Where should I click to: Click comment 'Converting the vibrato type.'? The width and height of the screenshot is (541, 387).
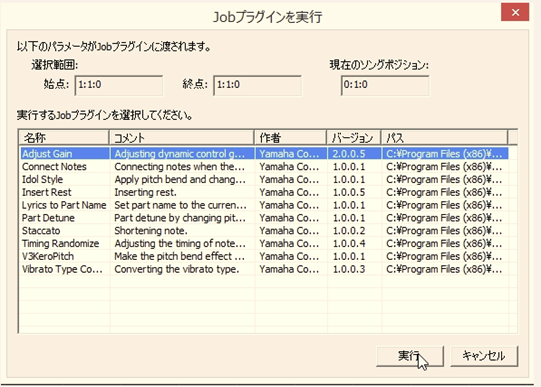click(177, 269)
